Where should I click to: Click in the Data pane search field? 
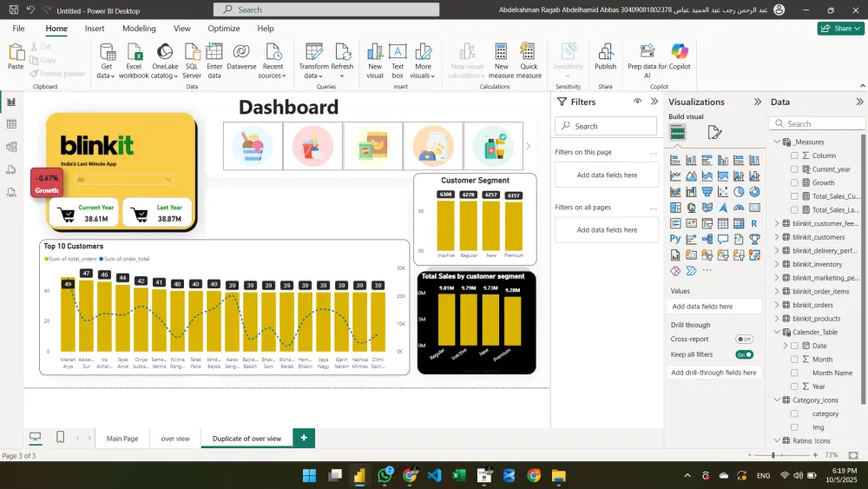click(x=817, y=123)
